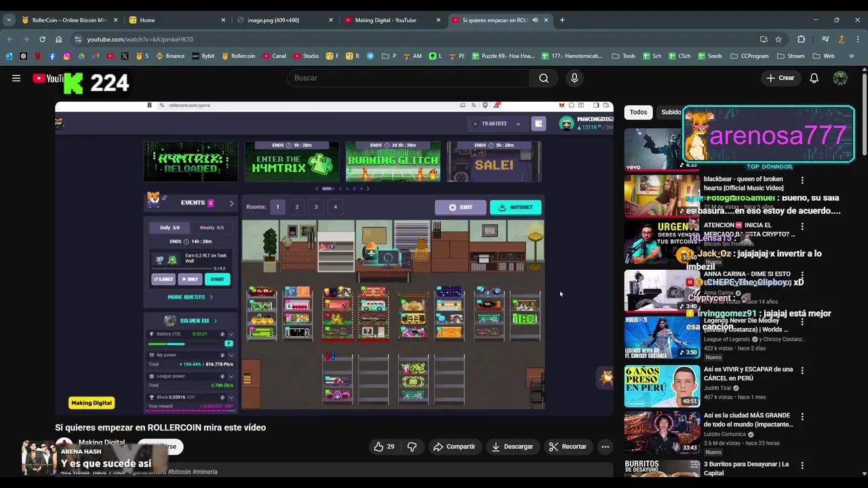Dislike the video with thumbs down

coord(412,447)
